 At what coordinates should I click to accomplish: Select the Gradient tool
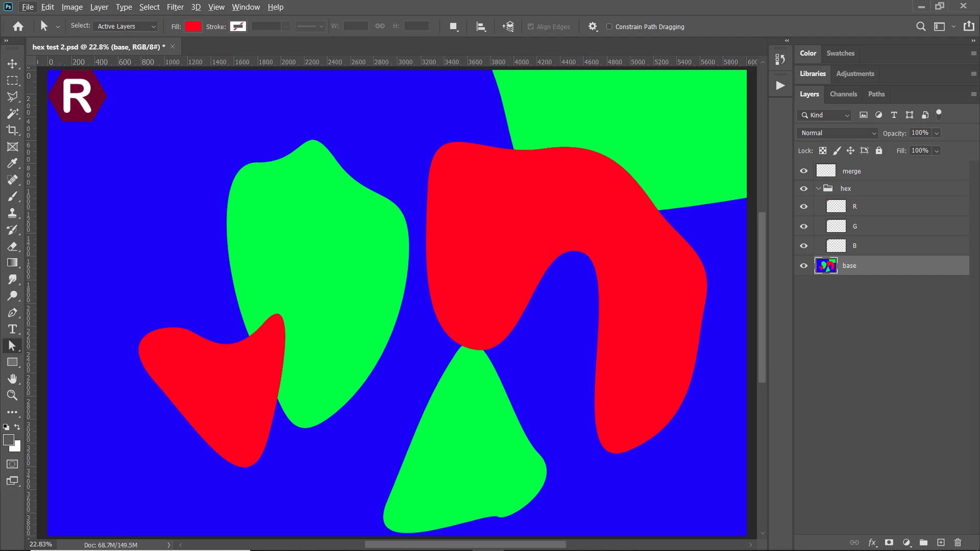pyautogui.click(x=12, y=263)
